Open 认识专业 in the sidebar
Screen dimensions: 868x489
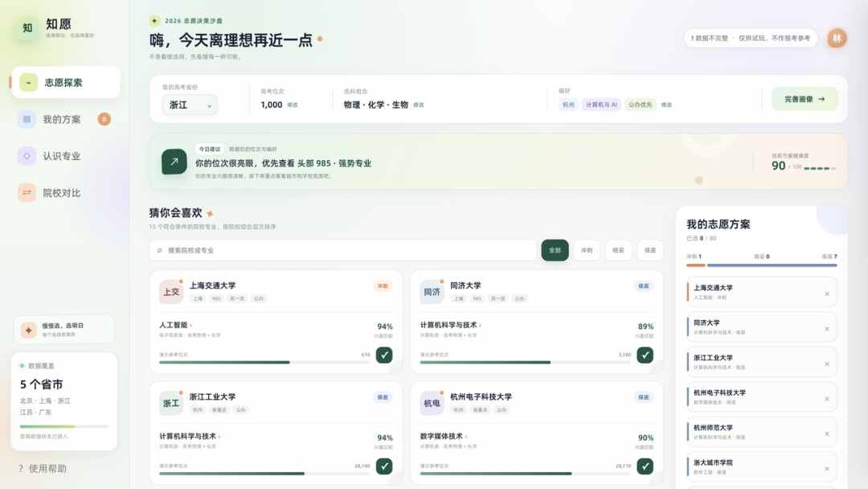[x=66, y=156]
